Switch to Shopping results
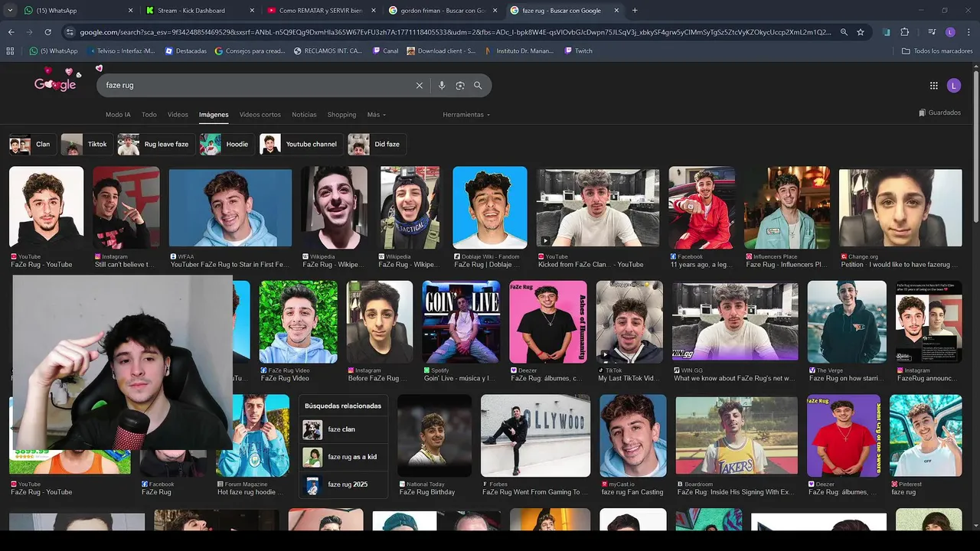The image size is (980, 551). click(341, 115)
